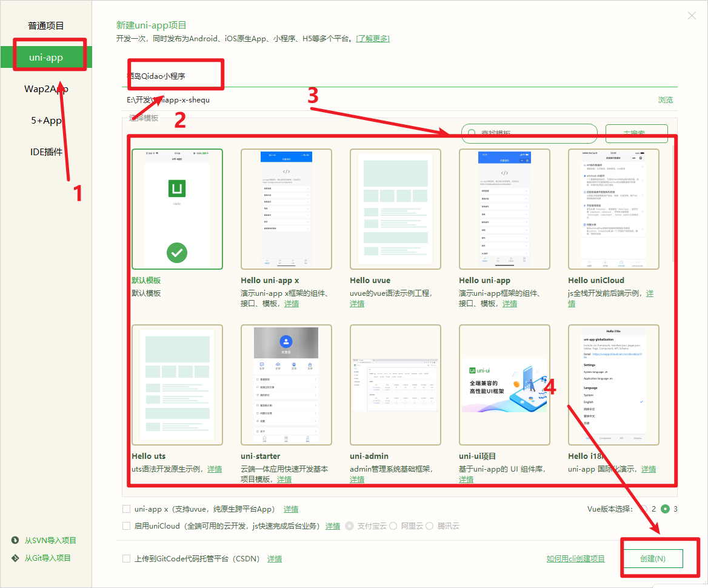Choose the Hello uvue template thumbnail
The height and width of the screenshot is (588, 708).
[395, 209]
